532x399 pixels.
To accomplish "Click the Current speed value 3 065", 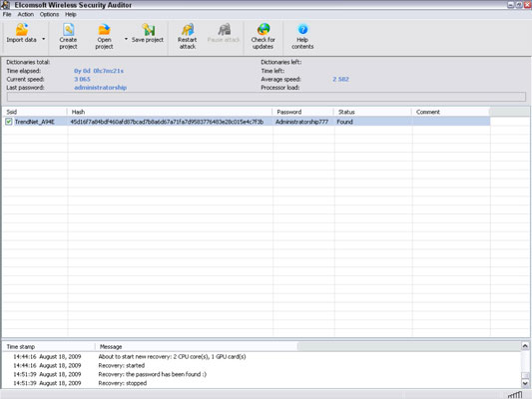I will (82, 79).
